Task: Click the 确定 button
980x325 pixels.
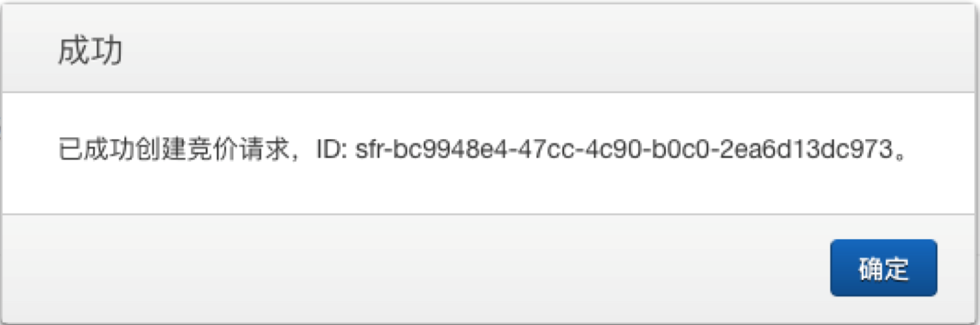Action: click(x=883, y=268)
